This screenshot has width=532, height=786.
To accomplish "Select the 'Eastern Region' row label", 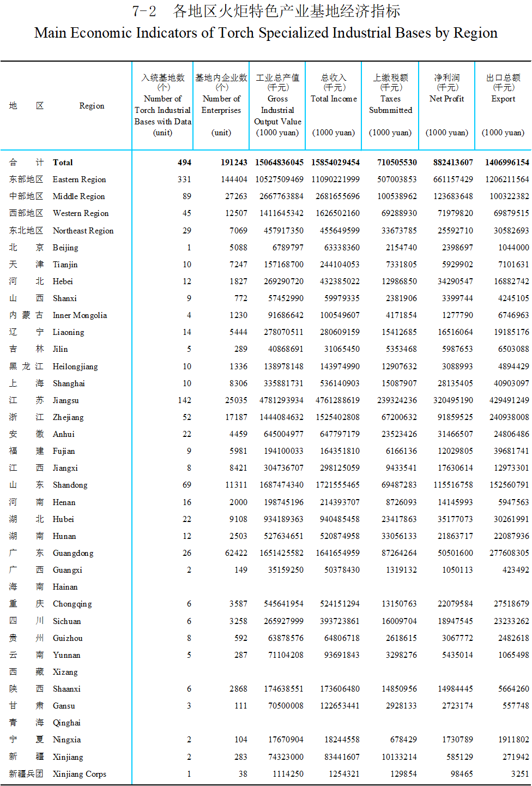I will [79, 179].
